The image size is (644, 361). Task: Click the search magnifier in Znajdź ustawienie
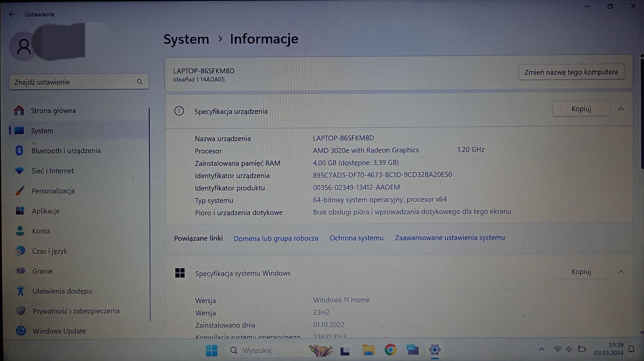140,82
